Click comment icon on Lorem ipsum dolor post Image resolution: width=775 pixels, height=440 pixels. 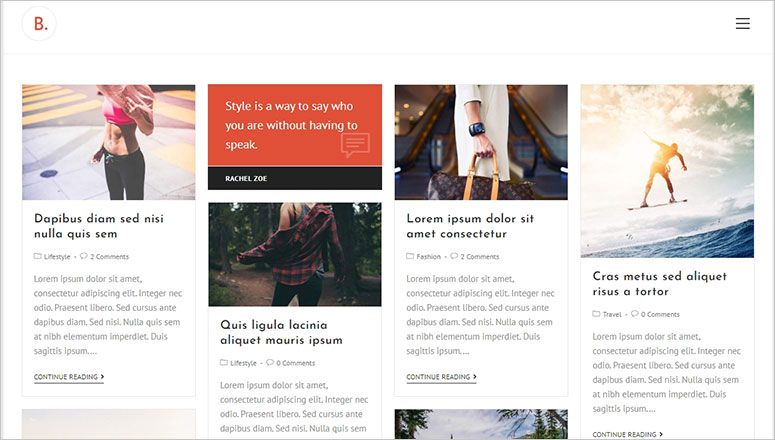(454, 256)
